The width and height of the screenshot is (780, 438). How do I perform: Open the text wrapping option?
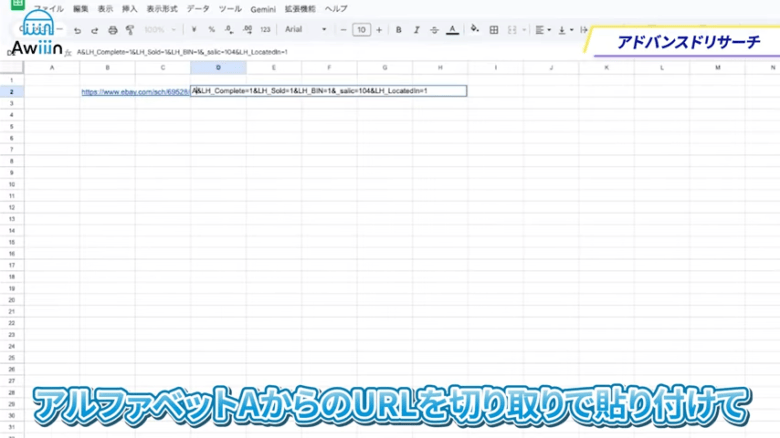click(584, 30)
